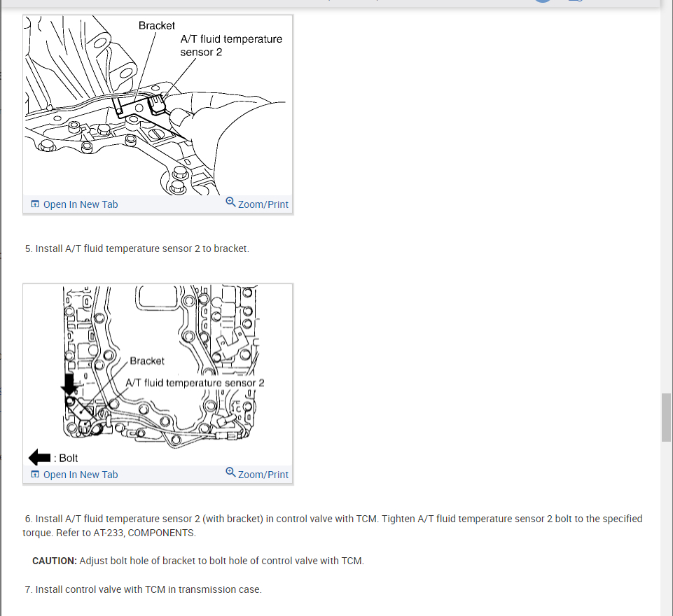Click the control valve bolt illustration thumbnail
The width and height of the screenshot is (673, 616).
click(158, 375)
